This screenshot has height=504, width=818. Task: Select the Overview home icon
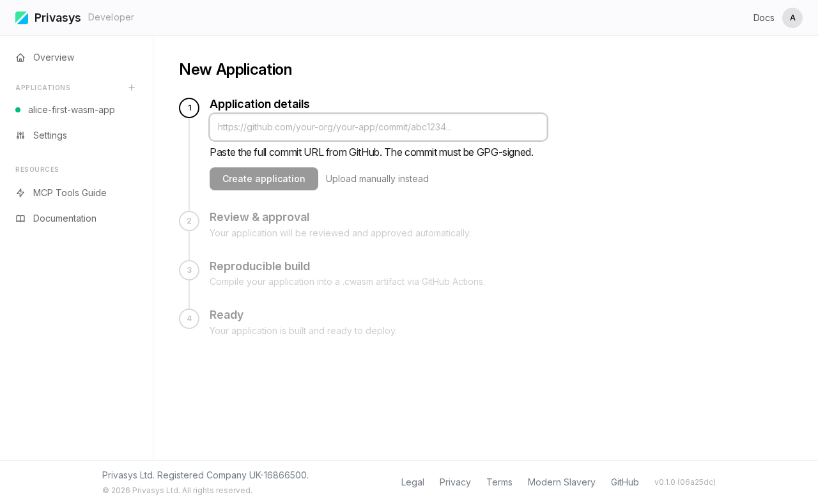tap(20, 57)
